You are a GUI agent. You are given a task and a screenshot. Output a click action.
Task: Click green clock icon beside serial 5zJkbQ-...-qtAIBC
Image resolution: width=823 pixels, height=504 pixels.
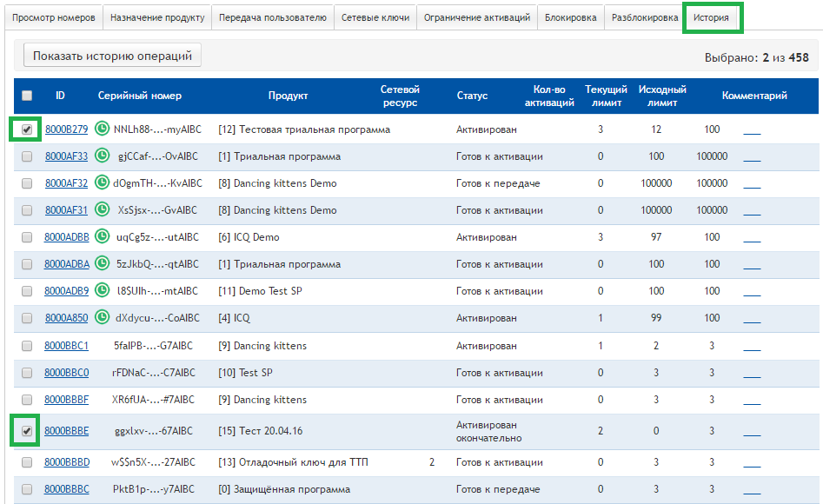coord(103,264)
